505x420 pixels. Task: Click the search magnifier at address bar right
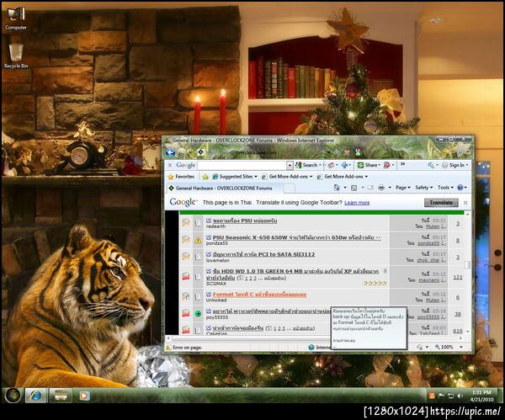tap(461, 152)
